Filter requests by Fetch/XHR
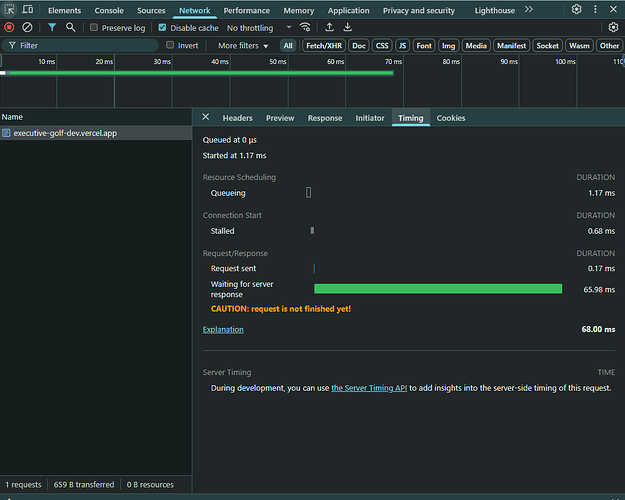The width and height of the screenshot is (625, 500). (324, 45)
